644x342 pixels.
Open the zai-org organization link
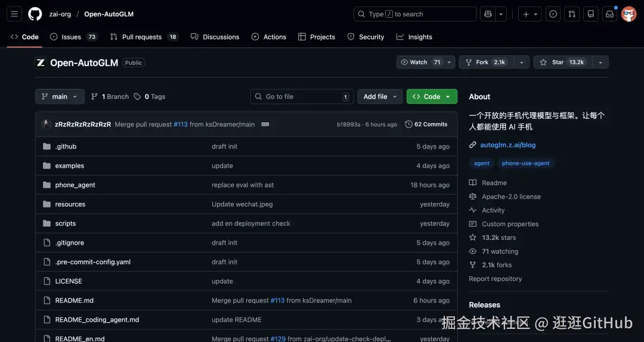60,14
